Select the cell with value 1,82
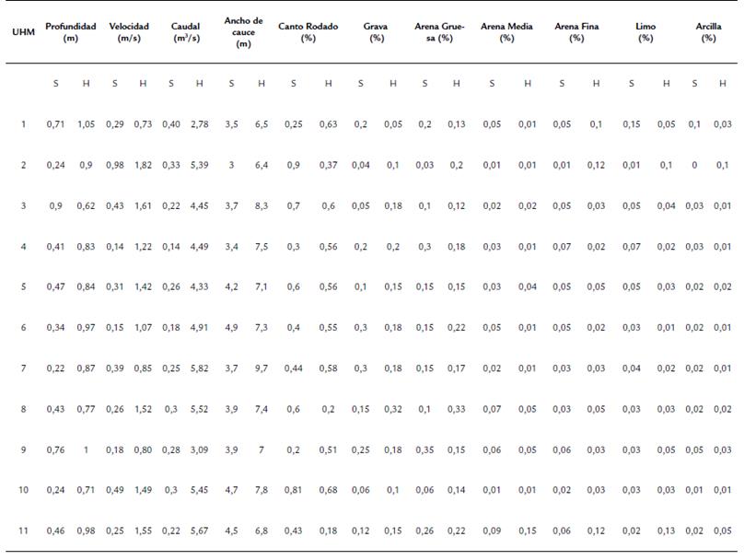 143,165
